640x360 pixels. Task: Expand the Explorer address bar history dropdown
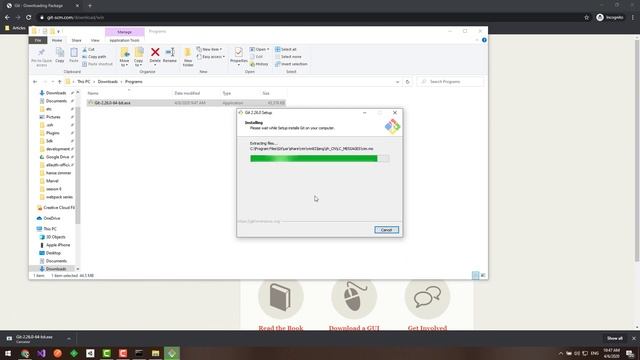click(398, 82)
